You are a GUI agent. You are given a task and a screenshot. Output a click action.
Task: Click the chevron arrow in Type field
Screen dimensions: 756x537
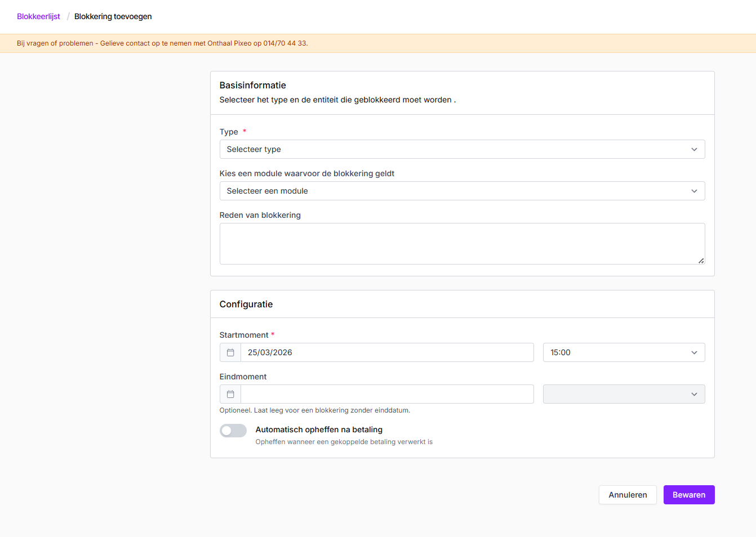click(x=694, y=149)
